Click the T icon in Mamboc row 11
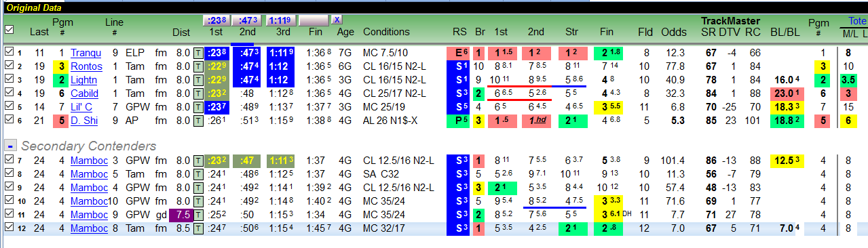The image size is (868, 248). tap(198, 215)
